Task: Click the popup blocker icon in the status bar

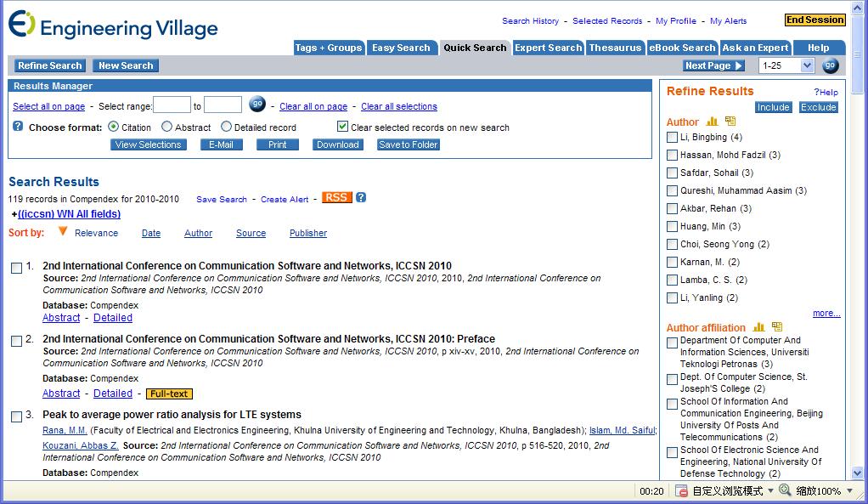Action: [x=681, y=490]
